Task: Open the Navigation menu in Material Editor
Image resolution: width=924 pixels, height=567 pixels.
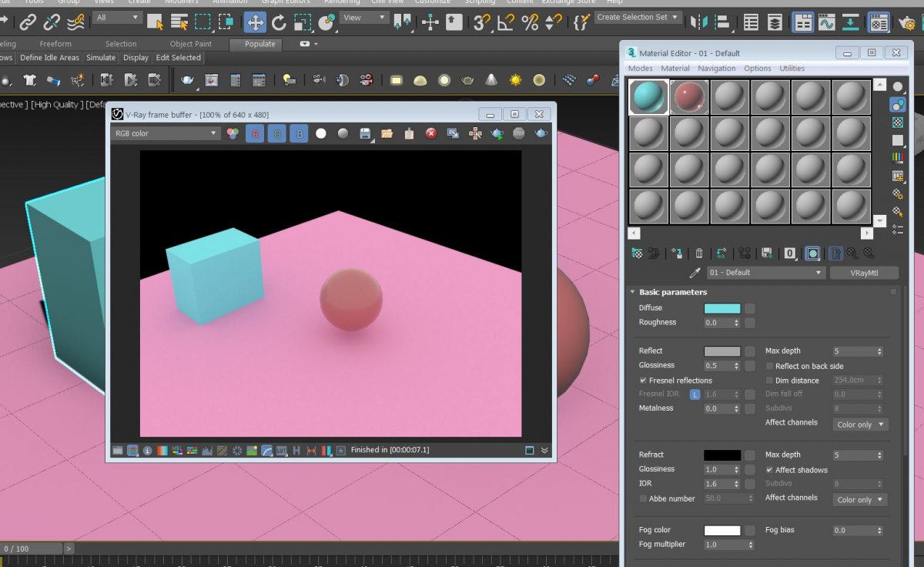Action: click(716, 69)
